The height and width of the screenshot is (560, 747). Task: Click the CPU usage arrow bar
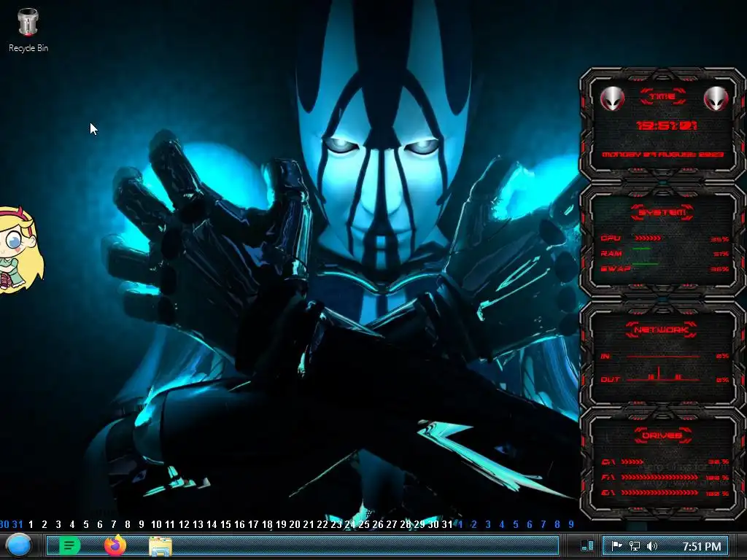point(647,238)
